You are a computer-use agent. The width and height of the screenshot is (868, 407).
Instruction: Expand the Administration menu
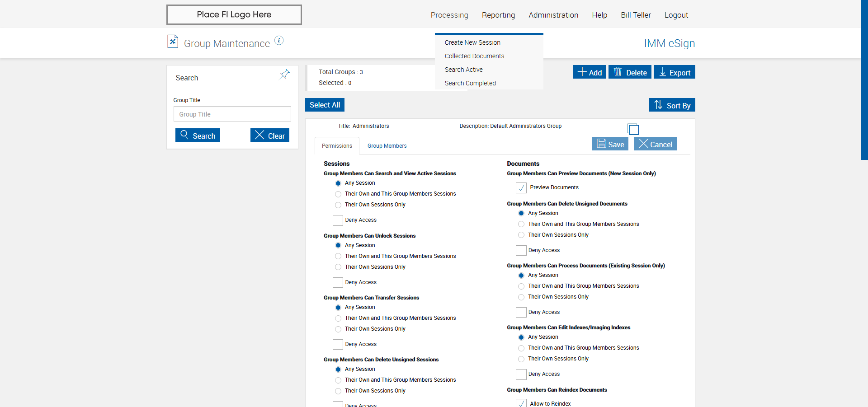(553, 15)
